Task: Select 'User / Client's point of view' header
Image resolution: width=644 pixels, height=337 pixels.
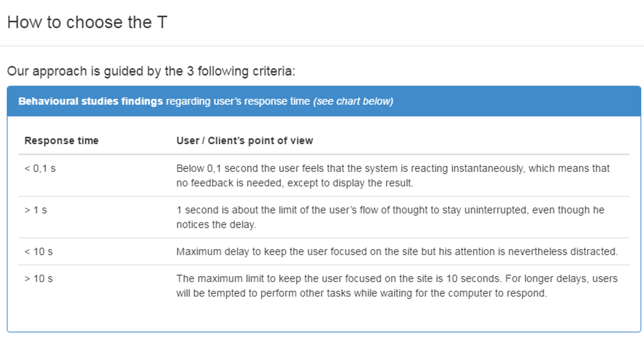Action: (x=245, y=141)
